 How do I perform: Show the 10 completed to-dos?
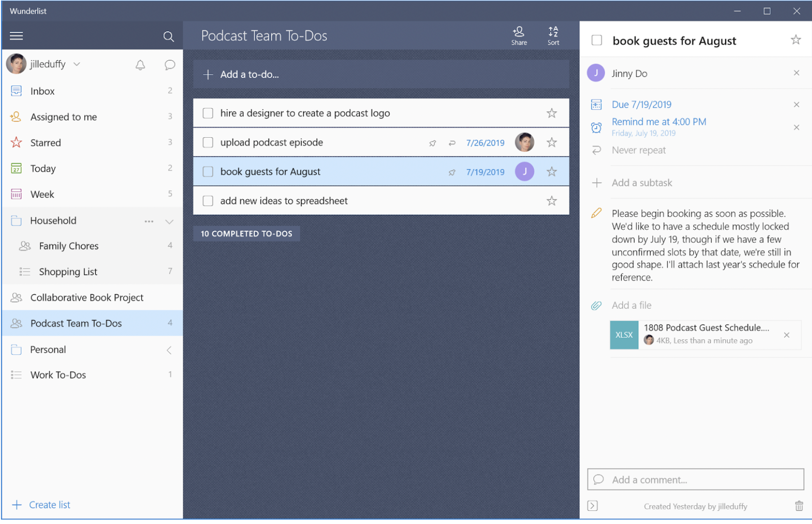click(x=247, y=234)
